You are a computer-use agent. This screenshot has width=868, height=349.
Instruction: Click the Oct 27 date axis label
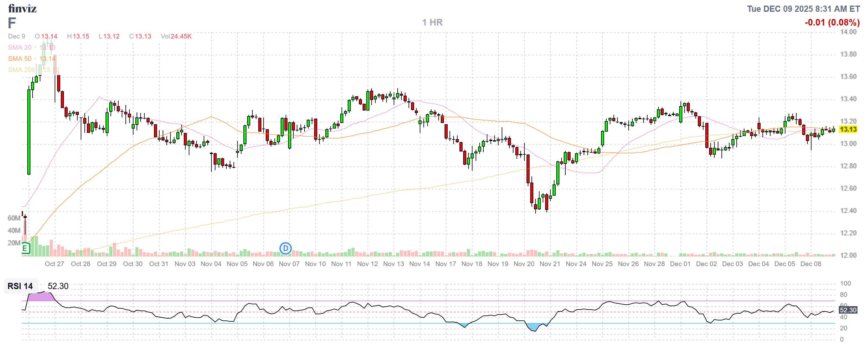54,264
